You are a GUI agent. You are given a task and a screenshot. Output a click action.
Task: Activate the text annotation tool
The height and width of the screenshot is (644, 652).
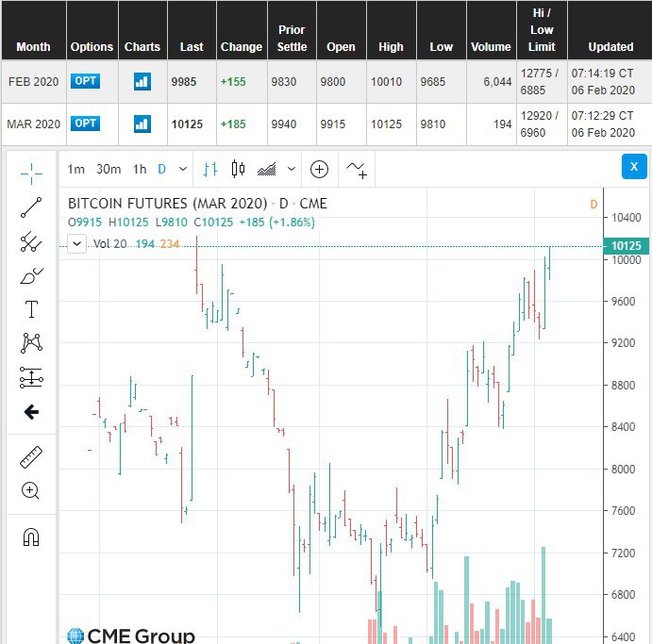31,310
